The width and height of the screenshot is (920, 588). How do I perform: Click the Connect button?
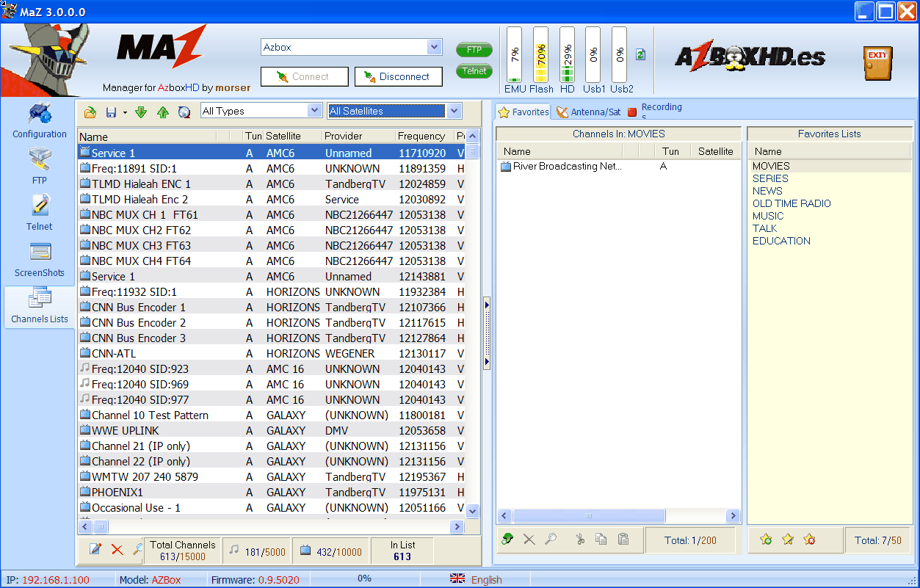pos(305,76)
